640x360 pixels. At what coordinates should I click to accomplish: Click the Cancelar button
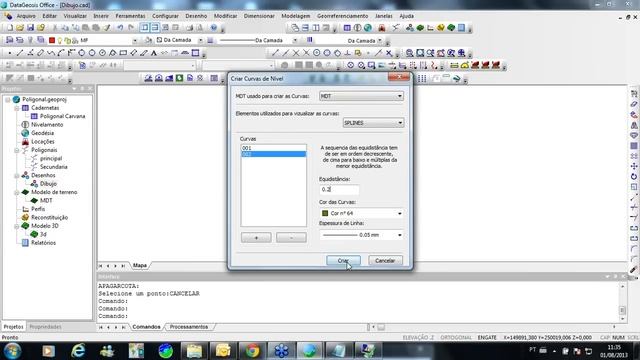(385, 260)
